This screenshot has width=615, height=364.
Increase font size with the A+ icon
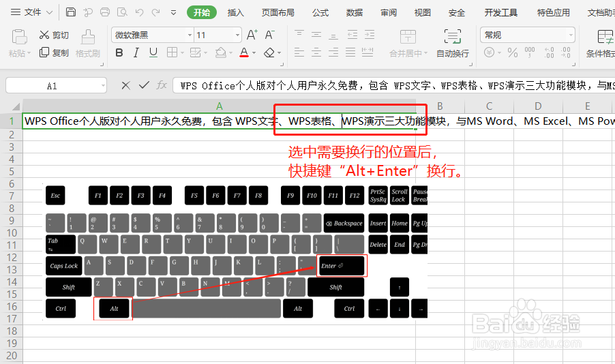(252, 35)
